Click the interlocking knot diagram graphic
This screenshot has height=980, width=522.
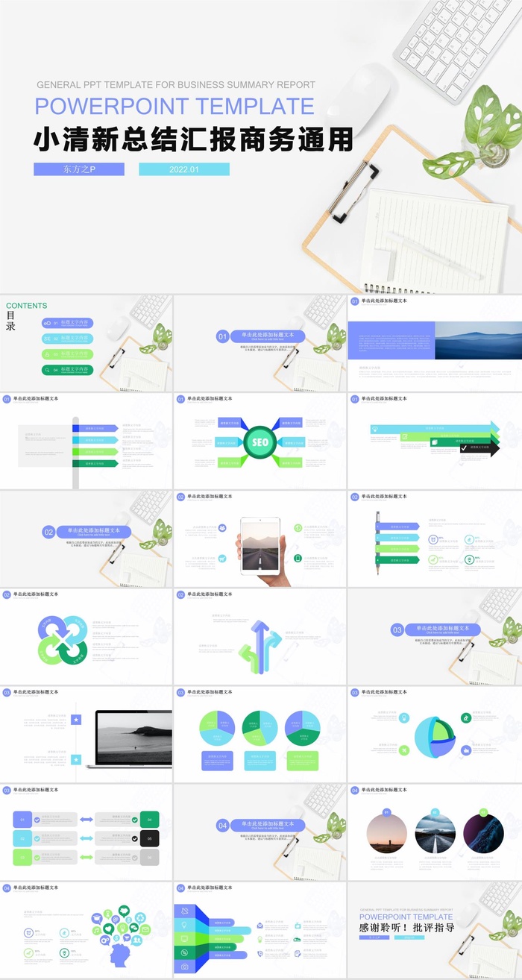pos(63,639)
